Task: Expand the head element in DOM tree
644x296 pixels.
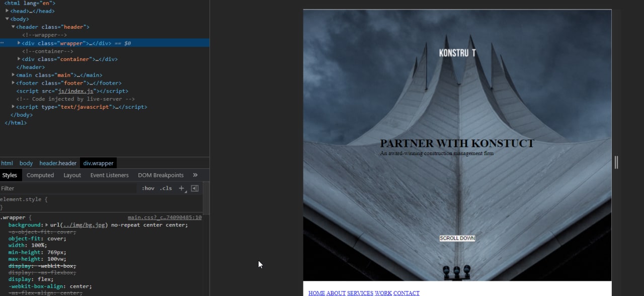Action: [8, 11]
